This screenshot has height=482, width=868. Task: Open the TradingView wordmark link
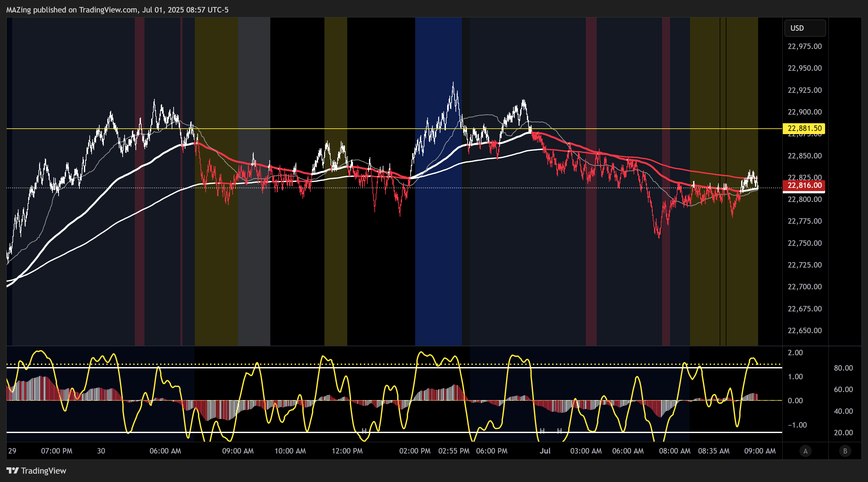(x=44, y=470)
